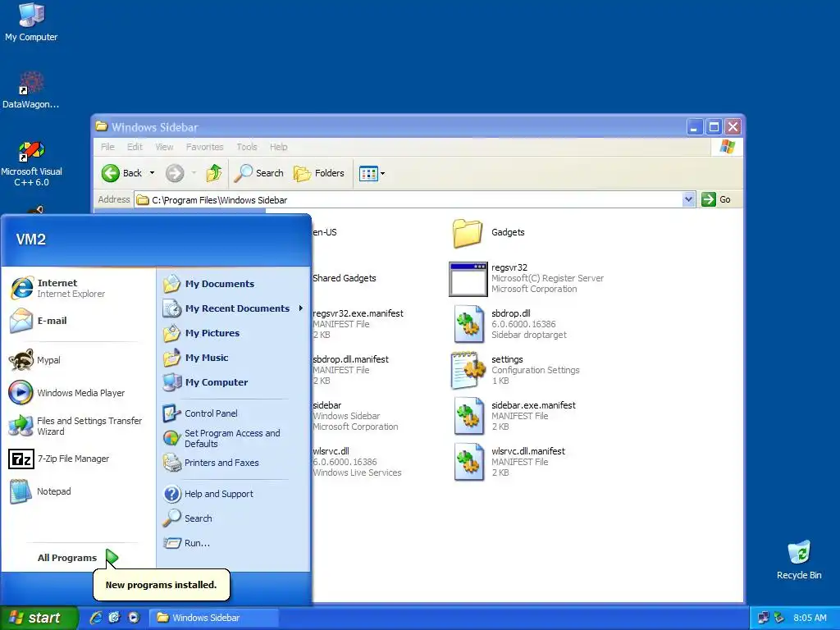Click Windows Sidebar taskbar button

pos(214,618)
